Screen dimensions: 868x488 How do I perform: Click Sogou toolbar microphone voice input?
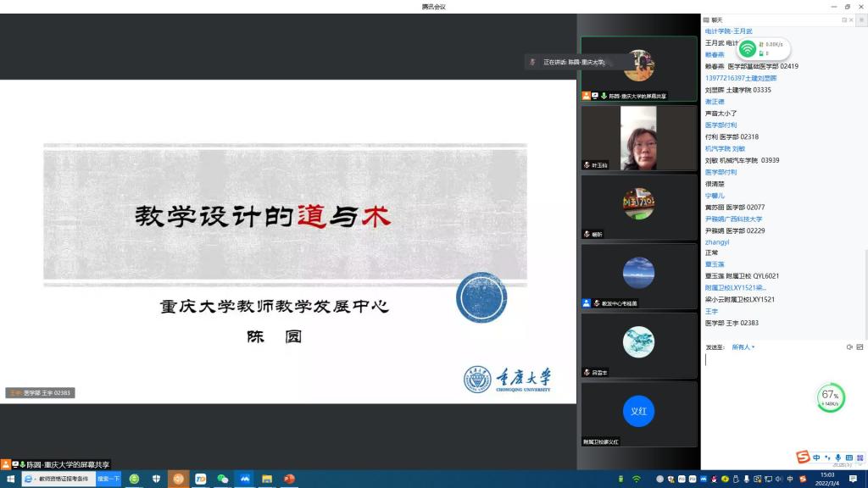(838, 457)
